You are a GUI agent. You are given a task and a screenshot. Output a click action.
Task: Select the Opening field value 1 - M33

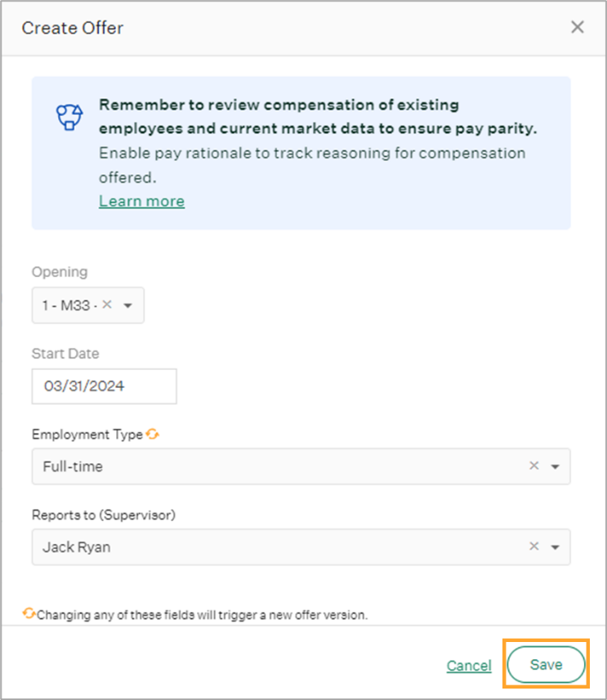[69, 305]
